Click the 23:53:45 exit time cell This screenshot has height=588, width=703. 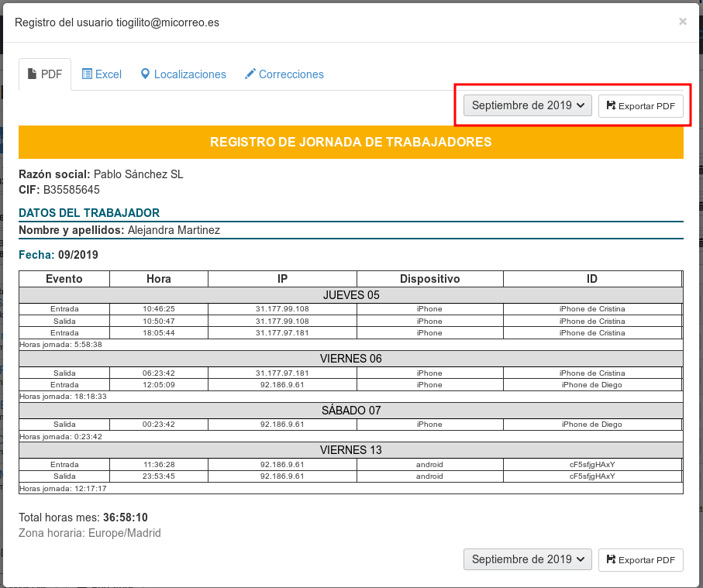pyautogui.click(x=159, y=476)
